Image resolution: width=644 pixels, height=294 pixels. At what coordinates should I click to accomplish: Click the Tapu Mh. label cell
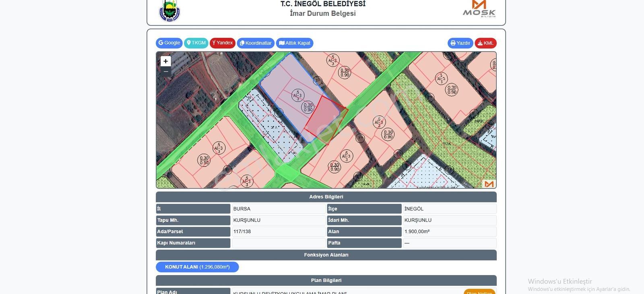[x=193, y=220]
